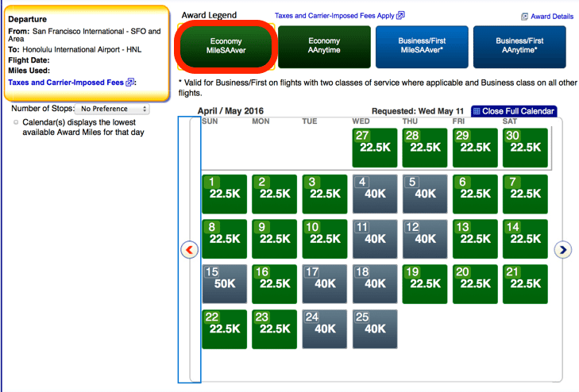The width and height of the screenshot is (579, 392).
Task: Select May 19 at 22.5K miles
Action: tap(425, 284)
